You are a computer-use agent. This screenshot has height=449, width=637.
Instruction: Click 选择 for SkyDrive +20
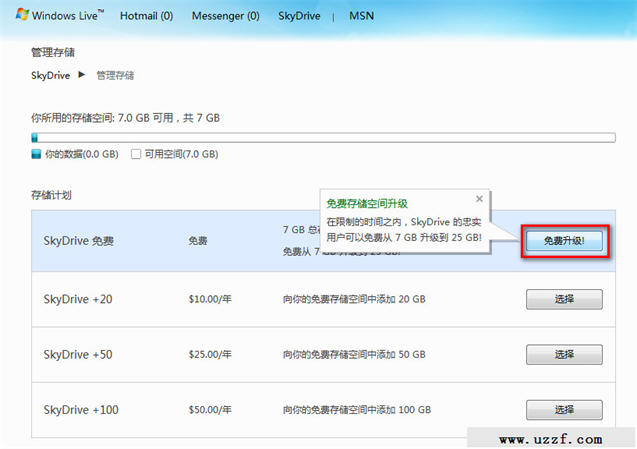564,299
